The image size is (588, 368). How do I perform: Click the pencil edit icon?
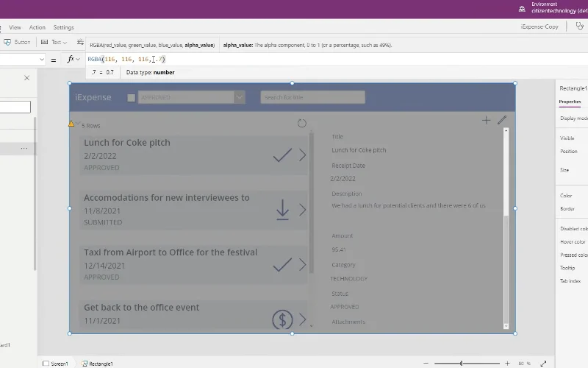click(x=502, y=120)
